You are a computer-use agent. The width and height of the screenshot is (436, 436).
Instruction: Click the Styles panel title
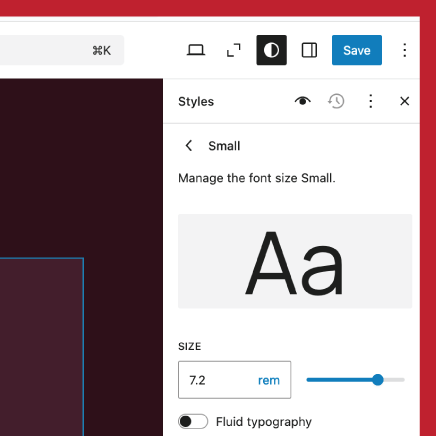tap(196, 101)
